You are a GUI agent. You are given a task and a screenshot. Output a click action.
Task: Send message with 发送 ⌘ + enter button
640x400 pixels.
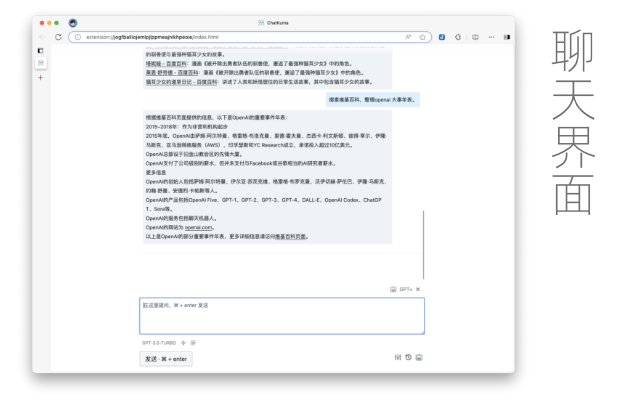[x=166, y=359]
